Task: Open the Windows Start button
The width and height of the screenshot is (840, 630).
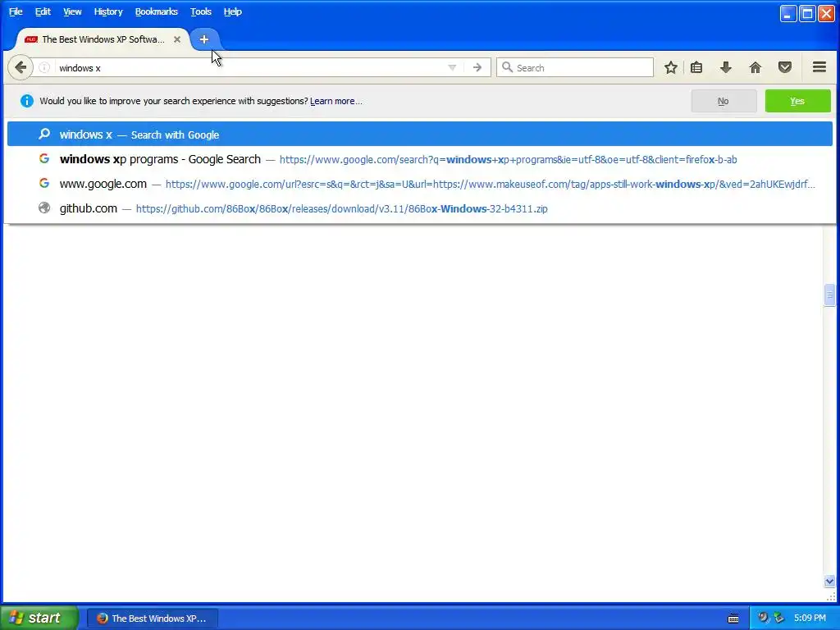Action: (39, 618)
